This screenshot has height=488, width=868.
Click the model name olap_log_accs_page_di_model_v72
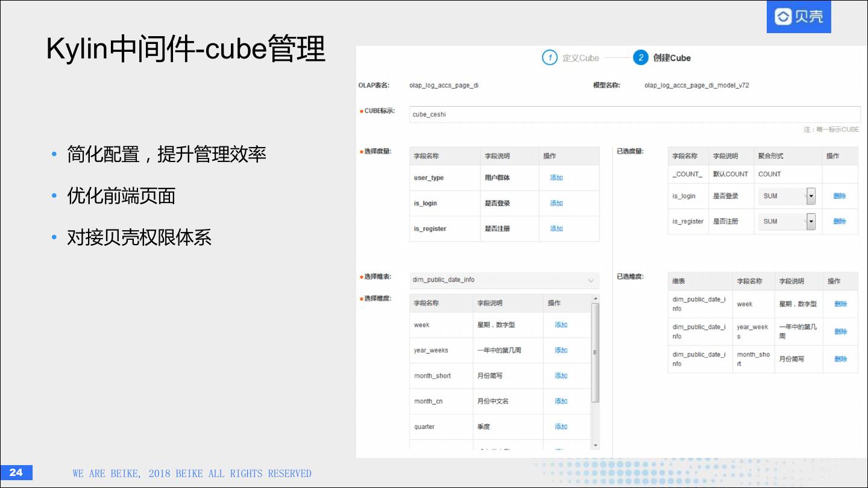click(x=697, y=86)
